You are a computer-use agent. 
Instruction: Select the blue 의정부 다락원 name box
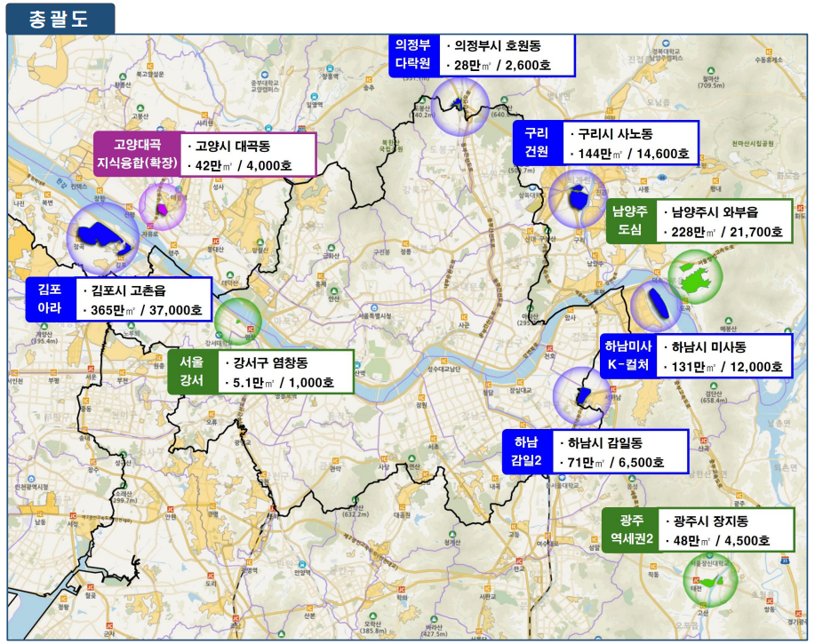click(x=414, y=55)
